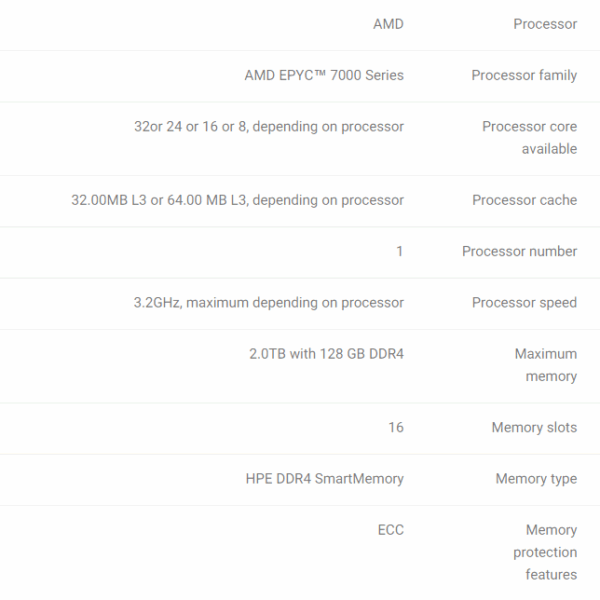Click the "Memory type" label
Screen dimensions: 600x600
tap(536, 479)
